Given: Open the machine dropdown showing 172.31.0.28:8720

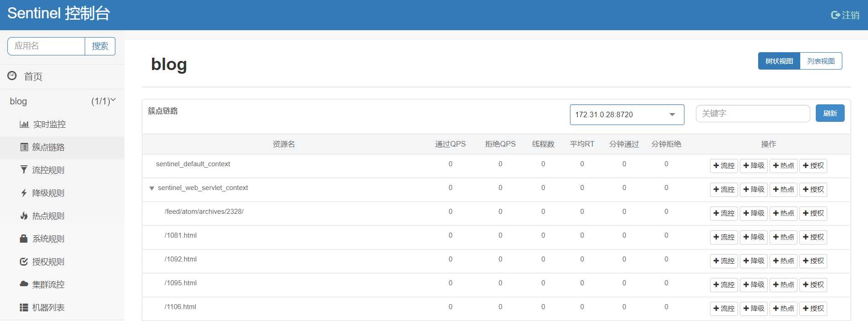Looking at the screenshot, I should click(627, 114).
